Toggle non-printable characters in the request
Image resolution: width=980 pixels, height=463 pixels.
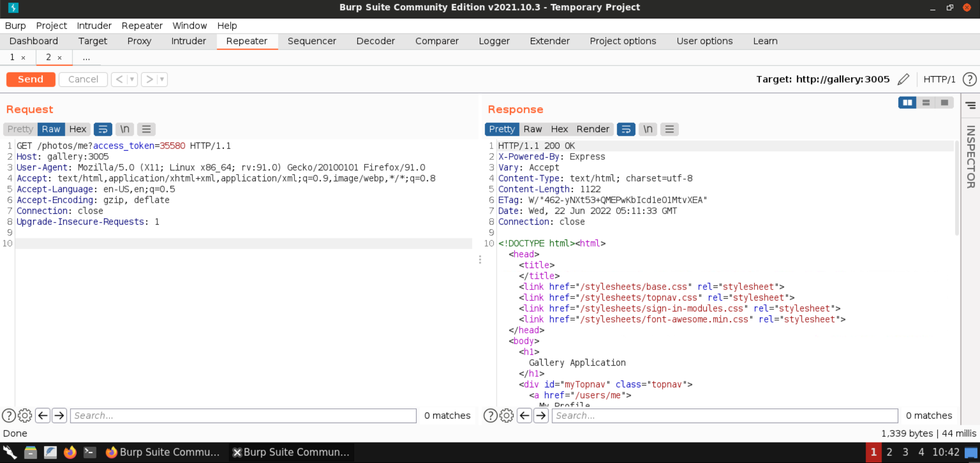(125, 129)
